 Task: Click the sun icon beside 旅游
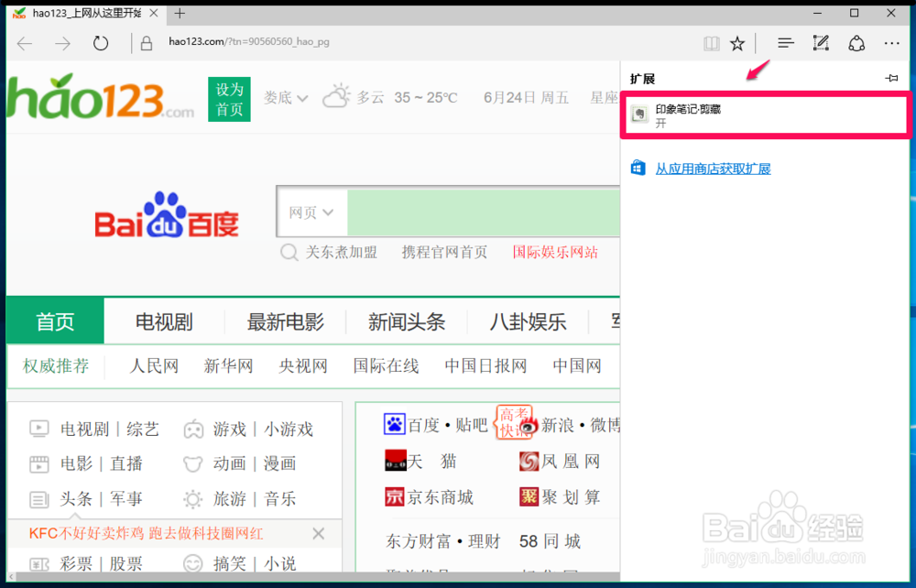click(x=192, y=499)
